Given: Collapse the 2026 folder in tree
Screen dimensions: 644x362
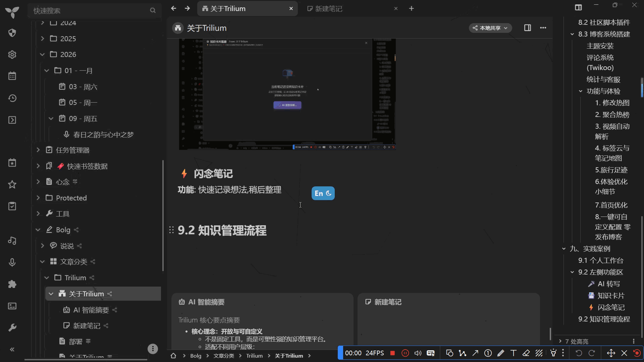Looking at the screenshot, I should 42,54.
